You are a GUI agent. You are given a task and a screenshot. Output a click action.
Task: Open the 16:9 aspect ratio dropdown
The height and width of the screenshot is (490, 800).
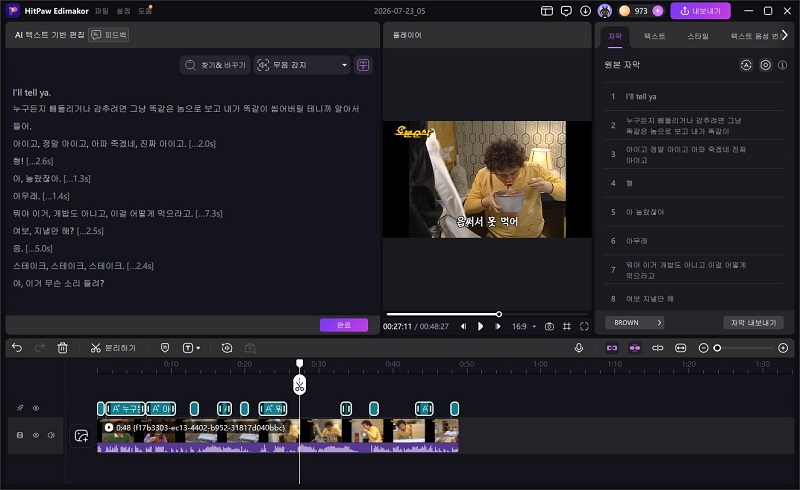[x=524, y=326]
